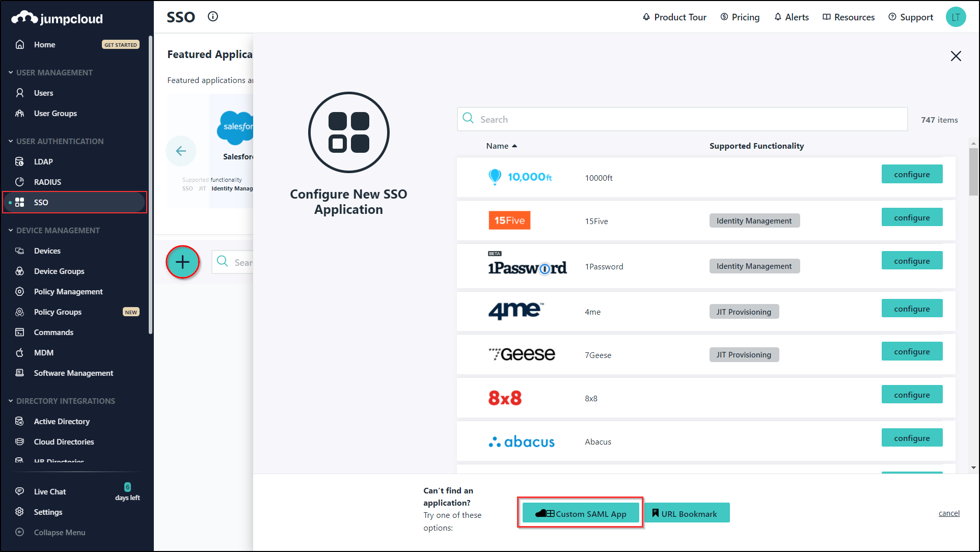
Task: Collapse the Directory Integrations section
Action: [11, 401]
